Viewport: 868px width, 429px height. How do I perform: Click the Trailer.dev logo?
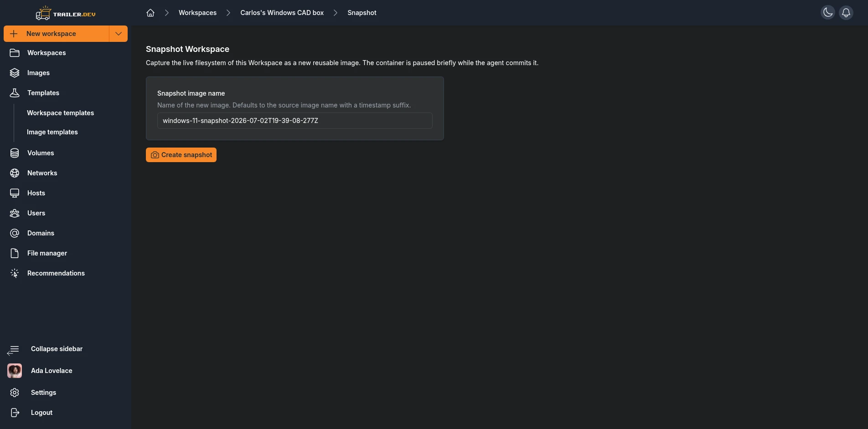(66, 13)
